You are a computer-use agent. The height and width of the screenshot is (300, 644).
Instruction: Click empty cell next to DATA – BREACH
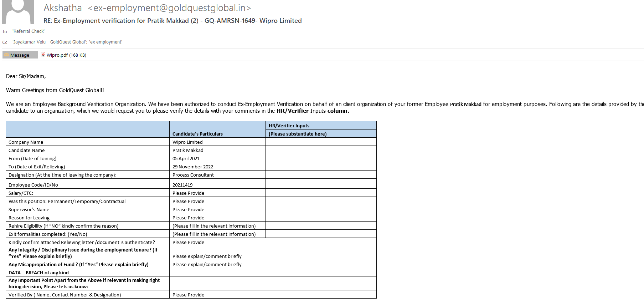[x=273, y=273]
